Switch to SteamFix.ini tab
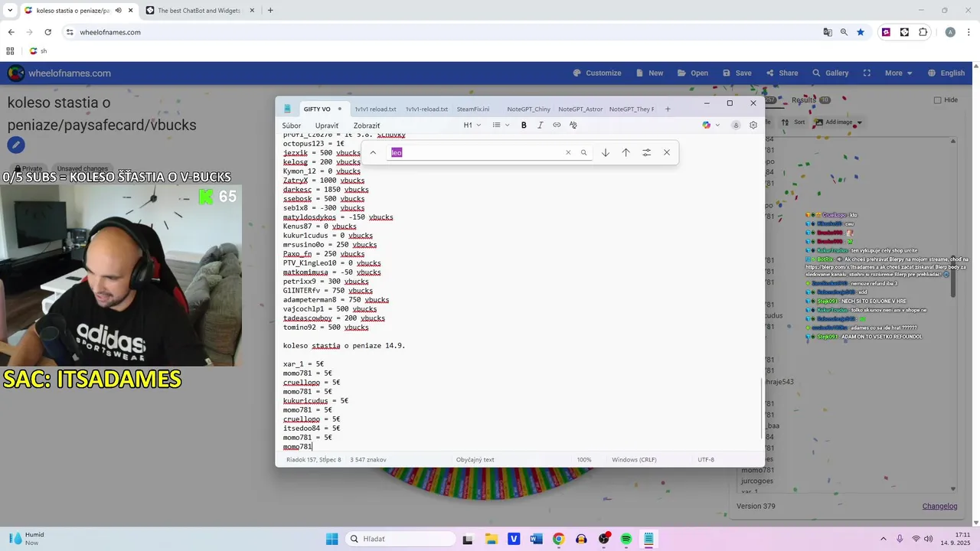This screenshot has width=980, height=551. click(x=472, y=109)
